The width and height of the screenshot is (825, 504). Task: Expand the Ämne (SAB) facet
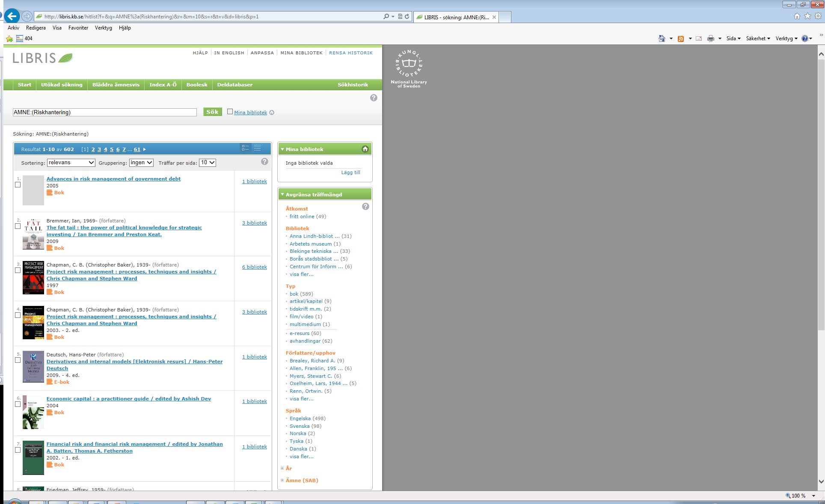tap(282, 480)
